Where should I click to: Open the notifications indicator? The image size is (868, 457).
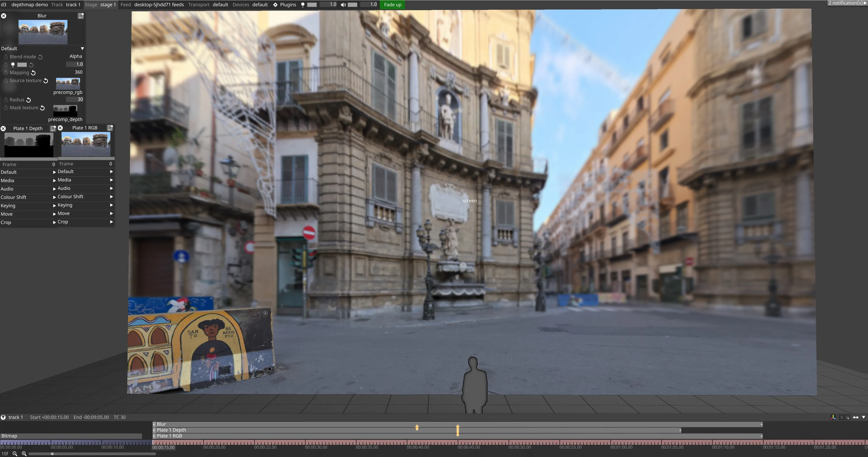click(x=847, y=3)
